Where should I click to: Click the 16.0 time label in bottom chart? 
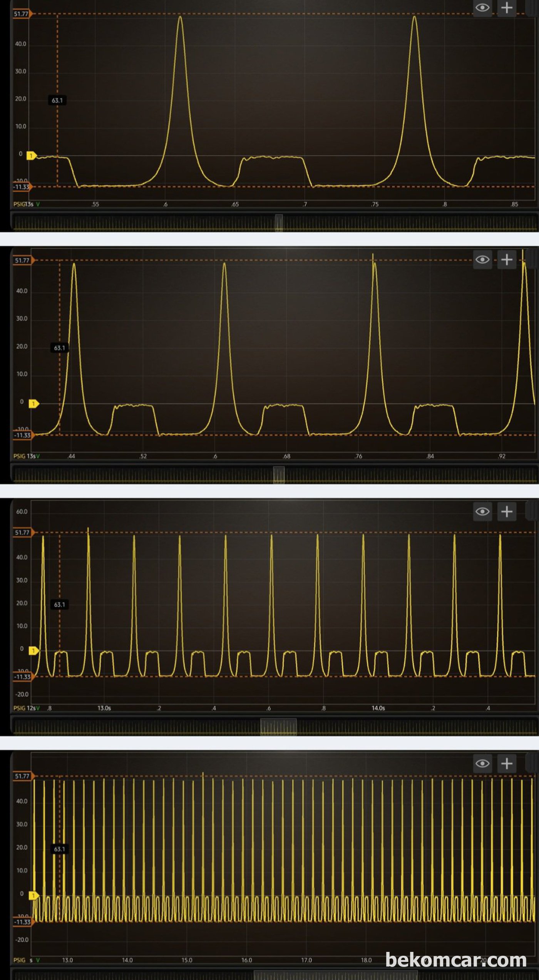click(247, 960)
